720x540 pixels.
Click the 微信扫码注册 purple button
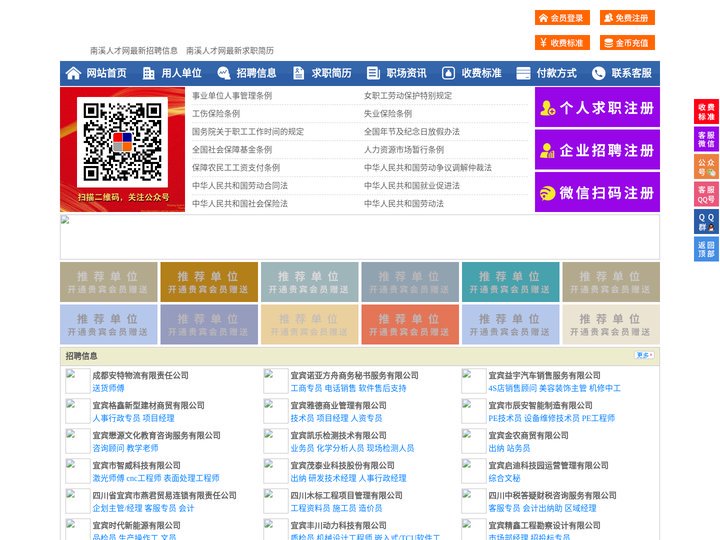597,192
